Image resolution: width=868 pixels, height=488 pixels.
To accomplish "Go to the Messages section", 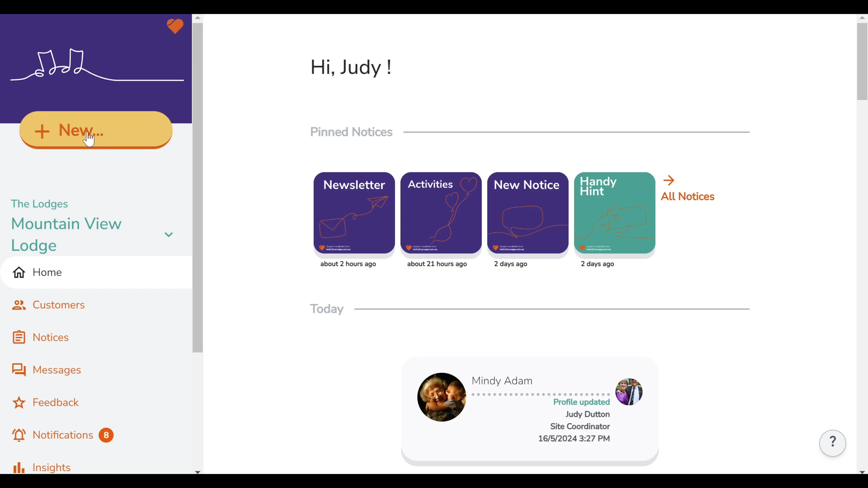I will (57, 370).
